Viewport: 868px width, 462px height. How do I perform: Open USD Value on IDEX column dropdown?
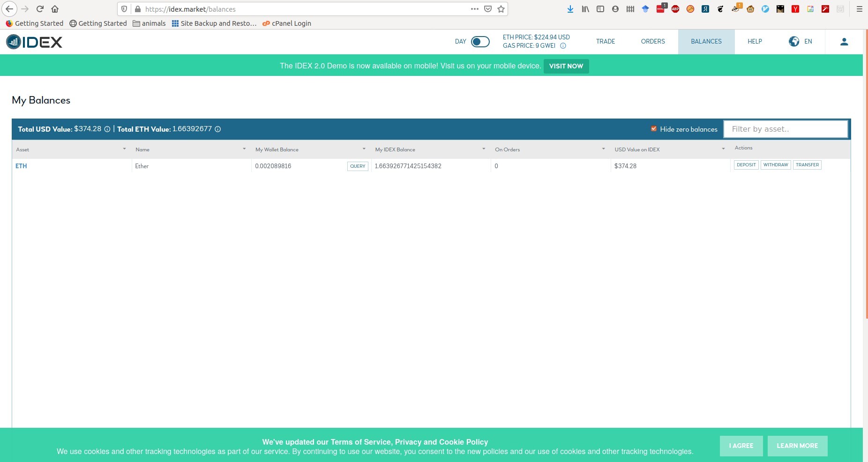[x=723, y=149]
